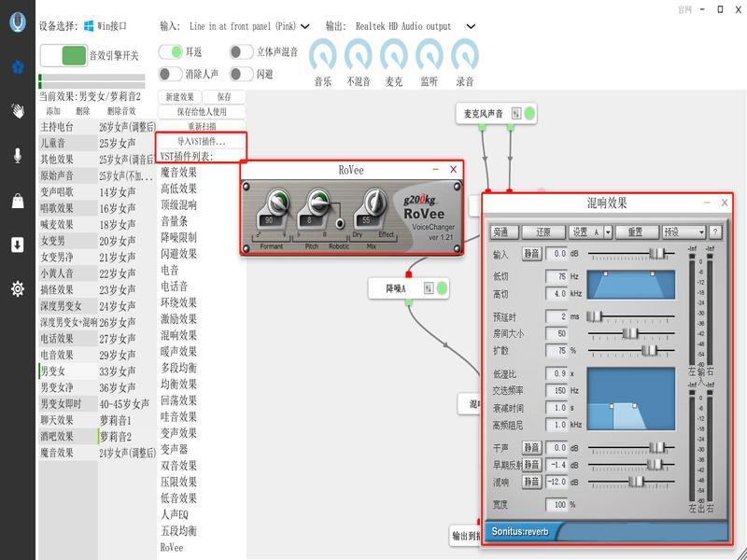Click the RoVee Formant knob

point(277,202)
